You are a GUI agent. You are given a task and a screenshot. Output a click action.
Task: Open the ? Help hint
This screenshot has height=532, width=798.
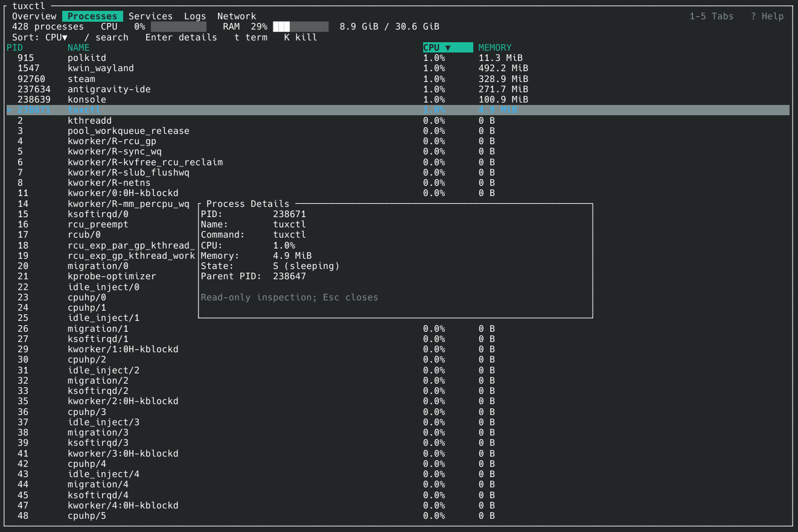[x=767, y=16]
